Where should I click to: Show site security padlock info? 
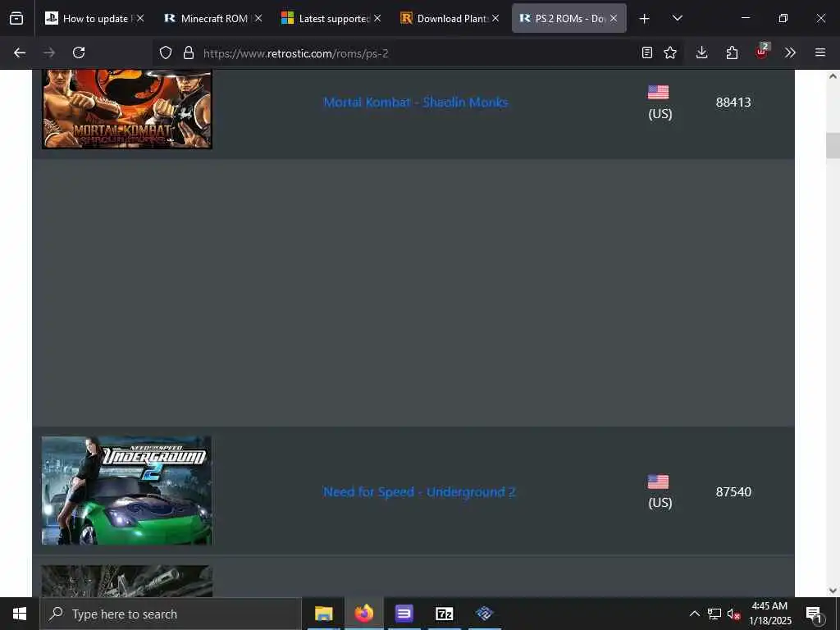189,52
